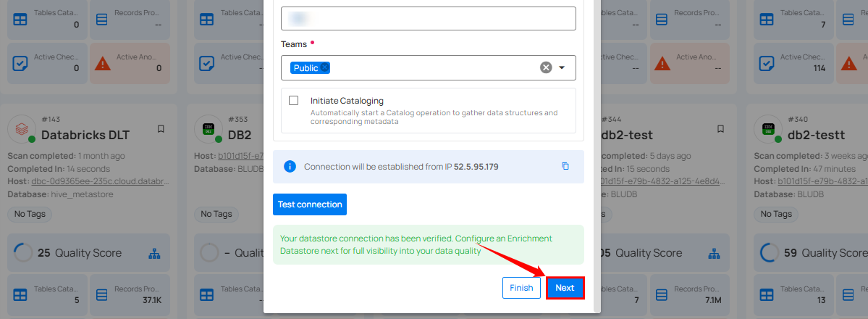
Task: Copy the connection IP address
Action: coord(565,166)
